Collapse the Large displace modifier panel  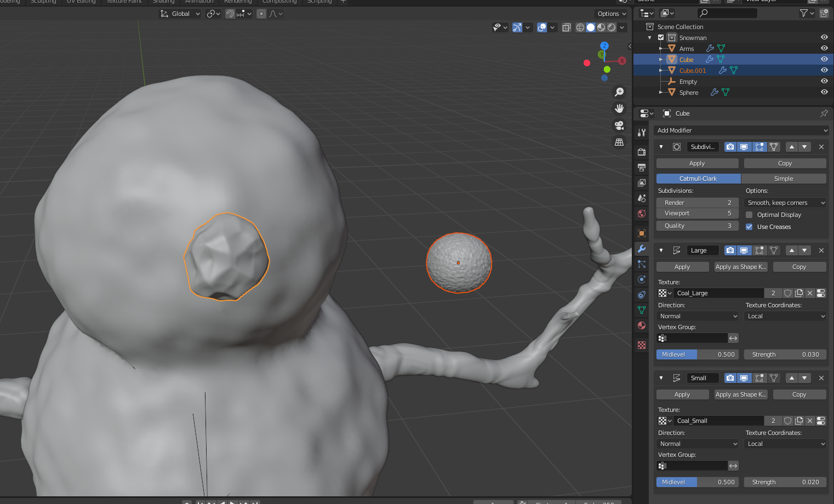pyautogui.click(x=661, y=250)
